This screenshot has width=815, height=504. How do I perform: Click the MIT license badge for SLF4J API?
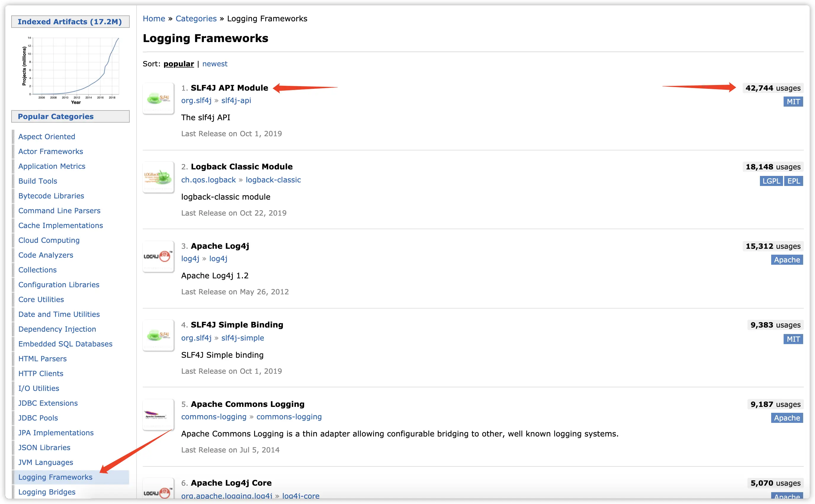pos(793,102)
